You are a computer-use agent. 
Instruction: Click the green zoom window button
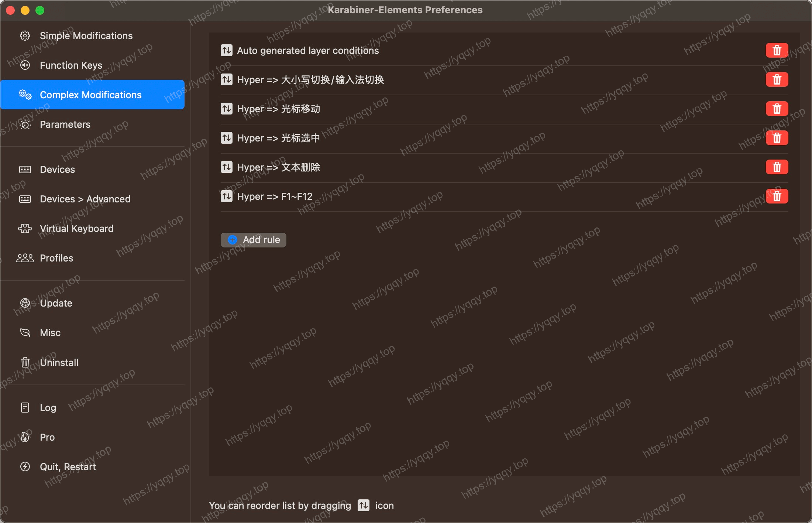pos(40,10)
